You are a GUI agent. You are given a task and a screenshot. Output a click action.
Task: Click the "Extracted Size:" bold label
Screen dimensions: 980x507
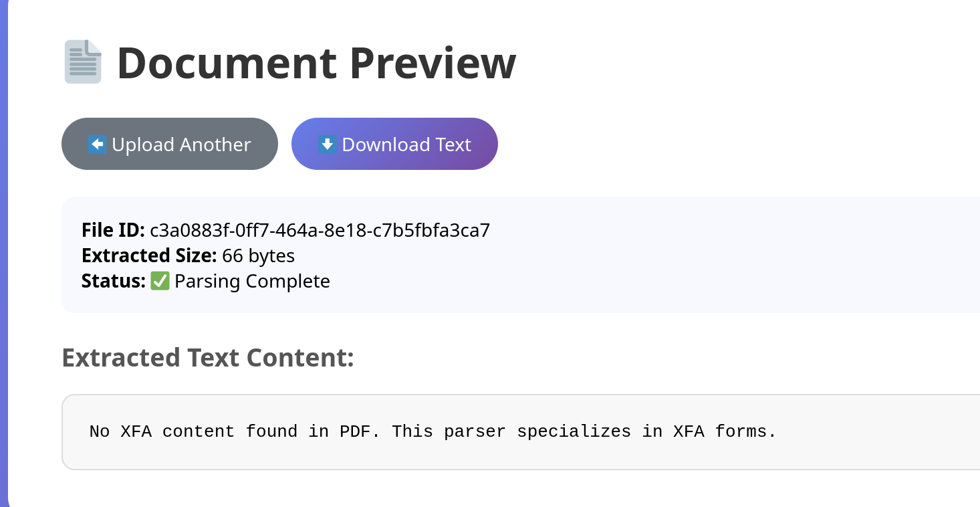[x=149, y=256]
